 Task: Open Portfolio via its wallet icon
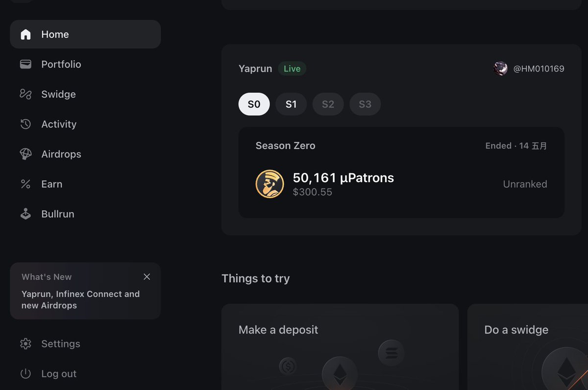coord(25,64)
